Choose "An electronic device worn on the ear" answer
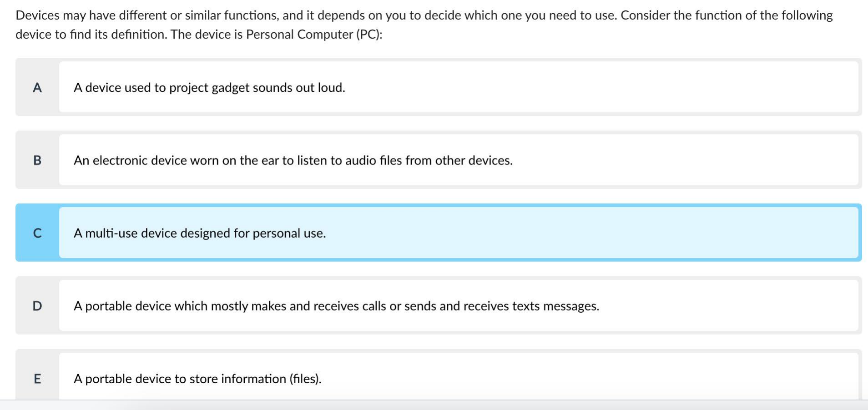Viewport: 868px width, 410px height. (x=293, y=160)
